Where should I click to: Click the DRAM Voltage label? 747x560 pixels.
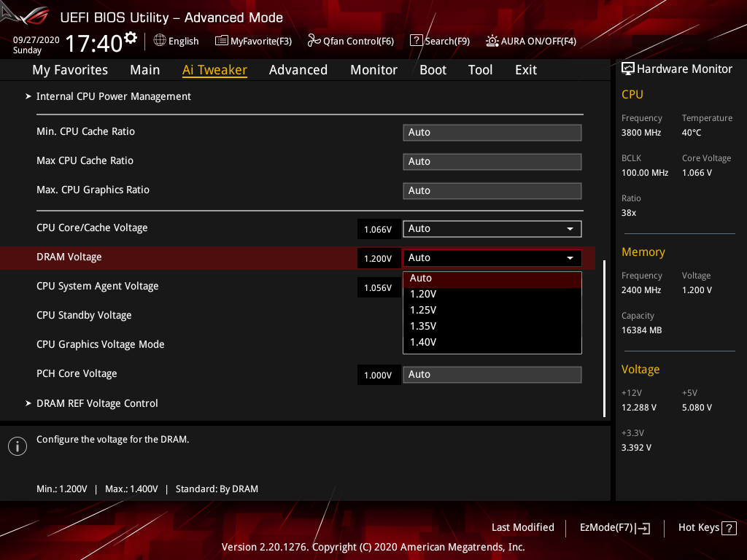pyautogui.click(x=69, y=257)
